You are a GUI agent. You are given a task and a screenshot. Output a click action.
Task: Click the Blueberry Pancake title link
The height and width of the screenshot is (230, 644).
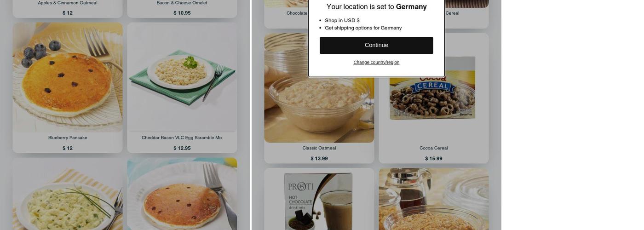68,138
